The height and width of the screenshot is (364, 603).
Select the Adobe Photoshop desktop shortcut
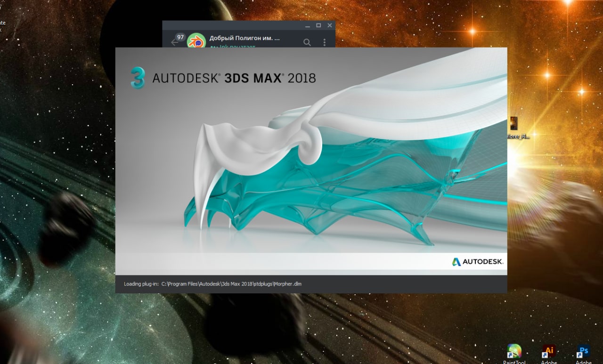coord(584,354)
